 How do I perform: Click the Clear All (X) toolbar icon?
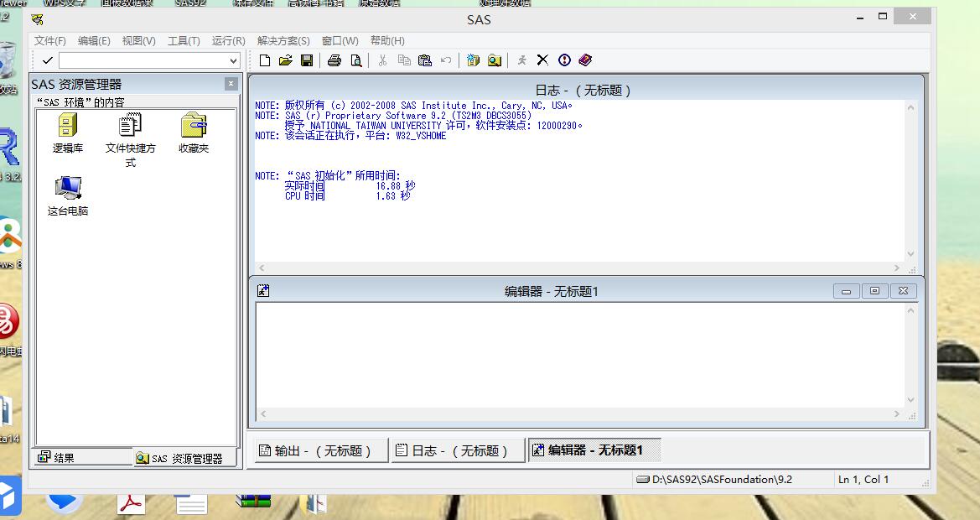(542, 60)
